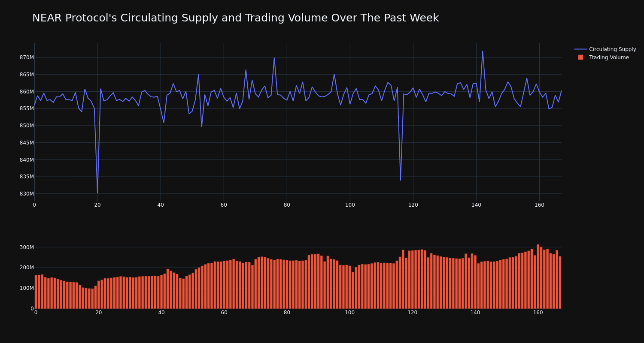Click x-axis tick 100 under supply chart
This screenshot has height=343, width=644.
click(350, 205)
